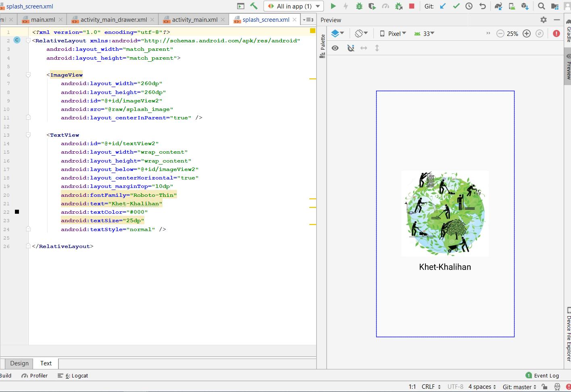This screenshot has height=392, width=571.
Task: Open the Pixel device selector dropdown
Action: point(393,33)
